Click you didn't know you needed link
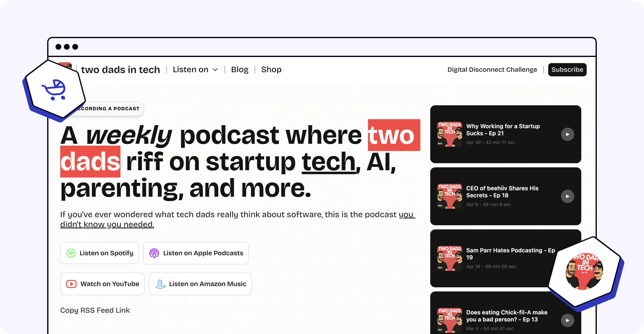This screenshot has height=334, width=644. [238, 219]
